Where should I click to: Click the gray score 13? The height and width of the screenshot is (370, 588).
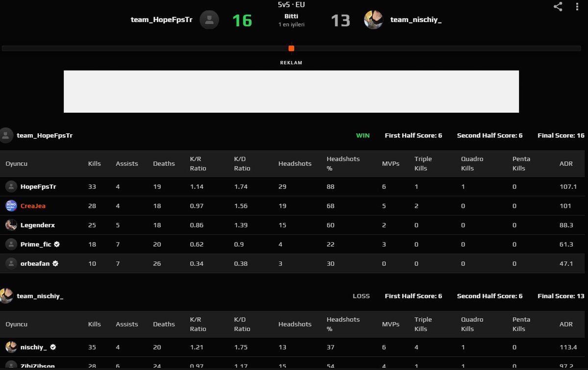point(341,21)
